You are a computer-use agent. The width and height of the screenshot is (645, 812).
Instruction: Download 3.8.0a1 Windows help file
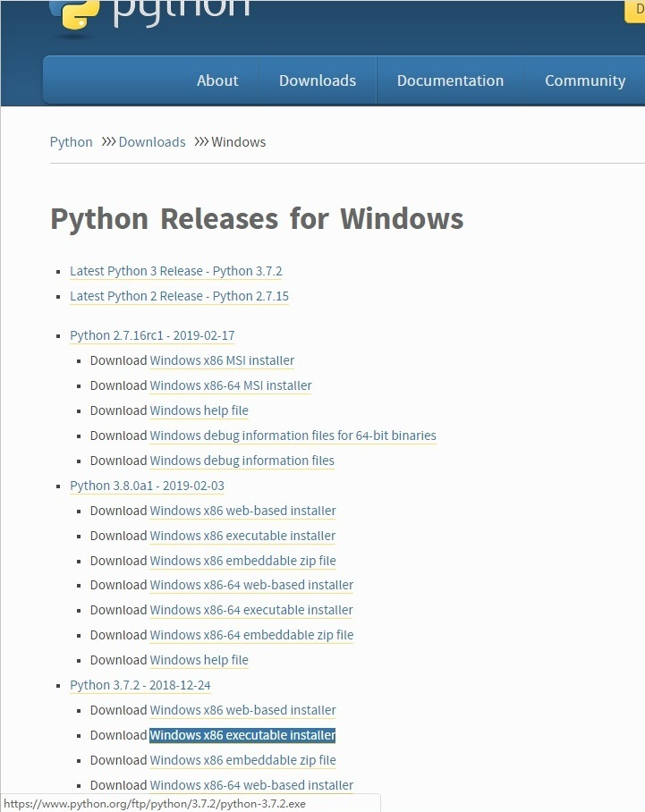(x=199, y=660)
